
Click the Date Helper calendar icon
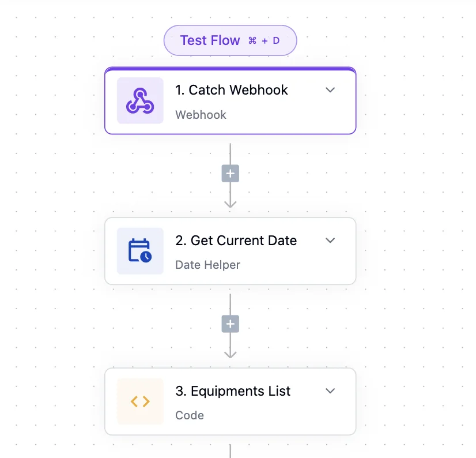pyautogui.click(x=140, y=251)
